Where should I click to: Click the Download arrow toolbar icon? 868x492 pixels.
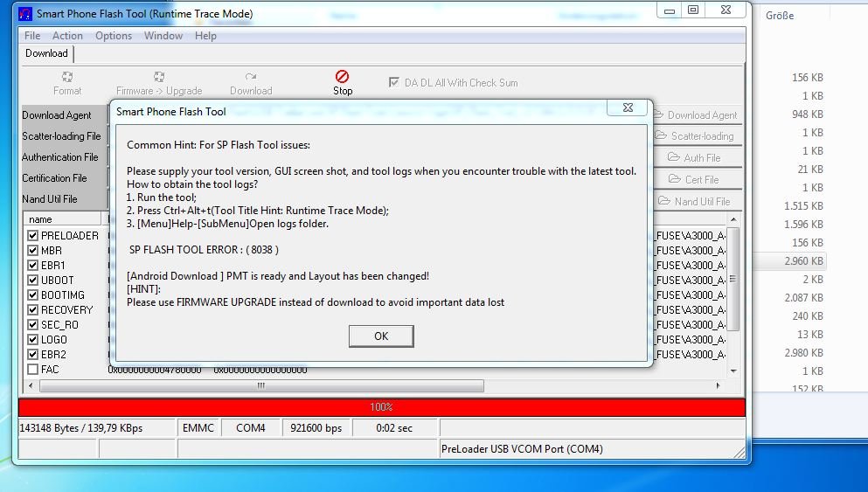pyautogui.click(x=251, y=76)
